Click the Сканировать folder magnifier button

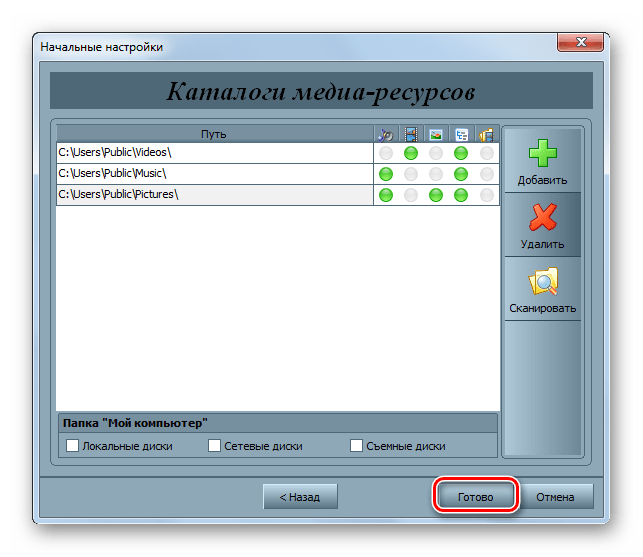[542, 289]
